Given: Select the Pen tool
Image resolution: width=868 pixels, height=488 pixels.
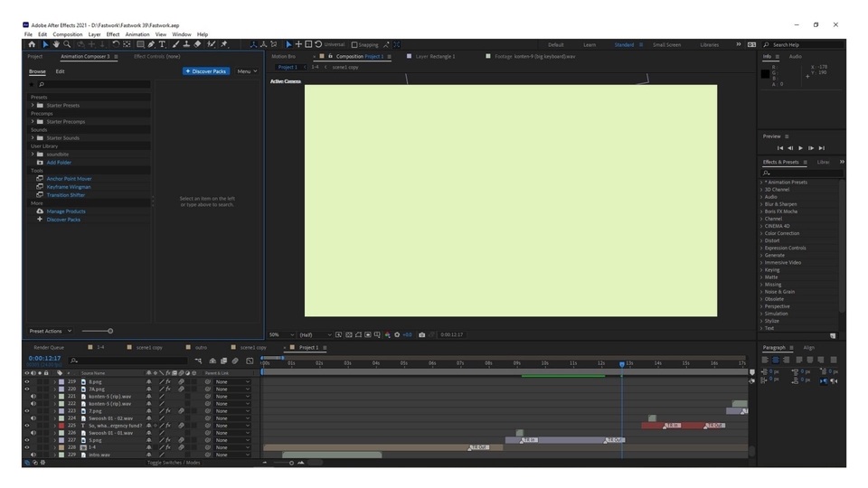Looking at the screenshot, I should coord(151,44).
